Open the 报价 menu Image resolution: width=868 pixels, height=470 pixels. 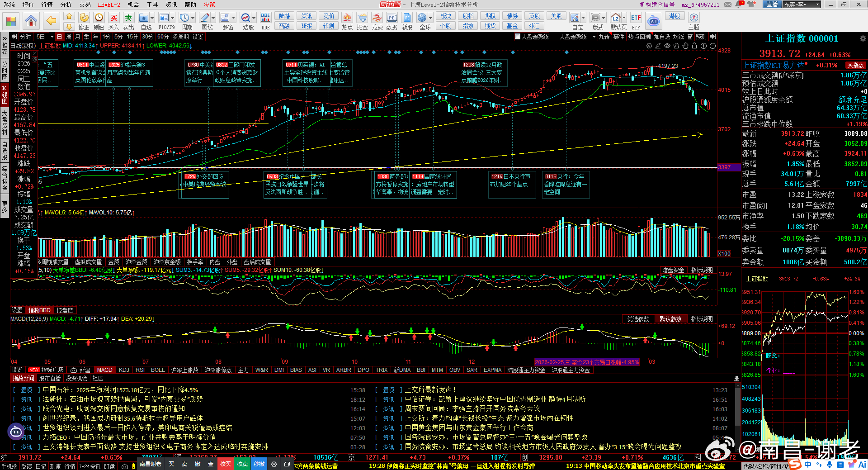coord(28,5)
